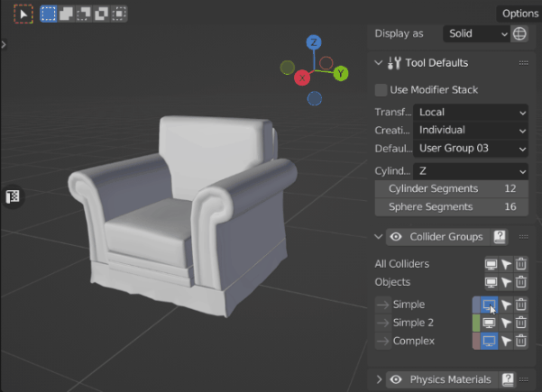Viewport: 542px width, 392px height.
Task: Click the arrow button beside Simple
Action: (383, 305)
